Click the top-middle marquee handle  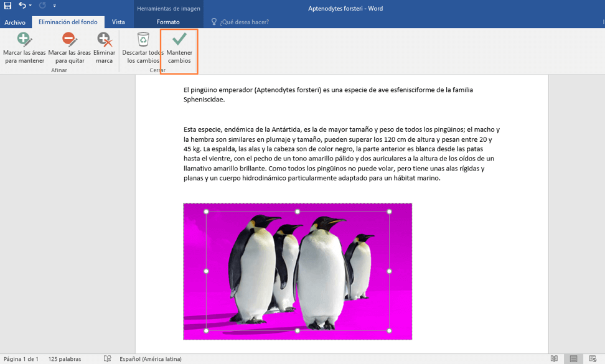tap(298, 212)
